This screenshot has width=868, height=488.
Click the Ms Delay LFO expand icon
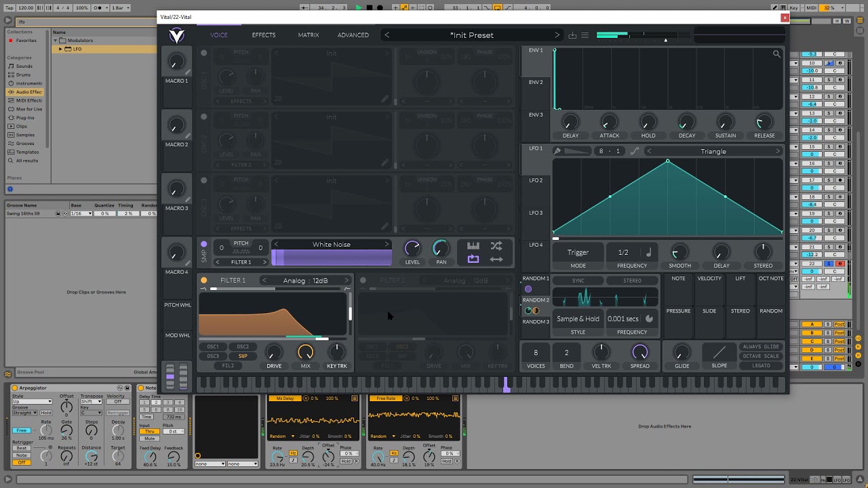click(x=355, y=399)
